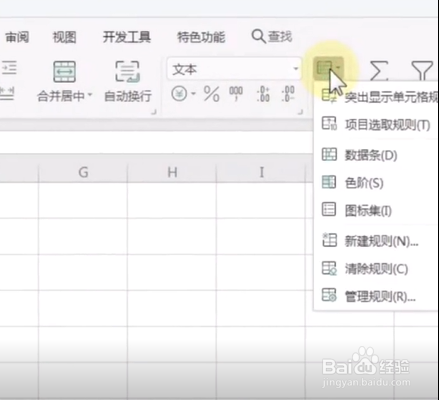
Task: Select 清除规则(C) menu entry
Action: pos(376,269)
